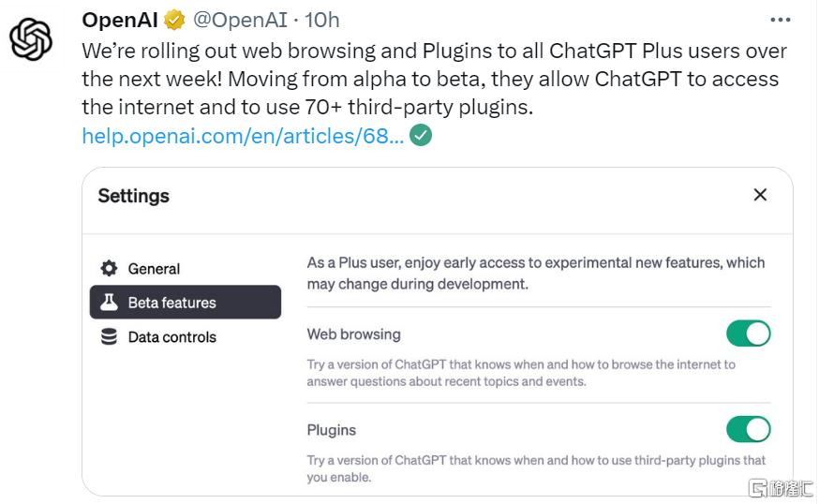Image resolution: width=819 pixels, height=504 pixels.
Task: Click the @OpenAI handle
Action: tap(240, 20)
